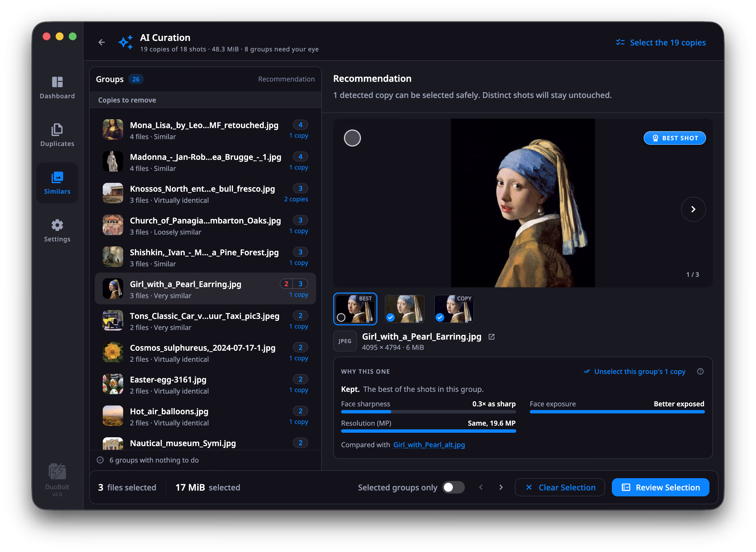The image size is (756, 552).
Task: Click the Mona Lisa thumbnail icon
Action: 113,130
